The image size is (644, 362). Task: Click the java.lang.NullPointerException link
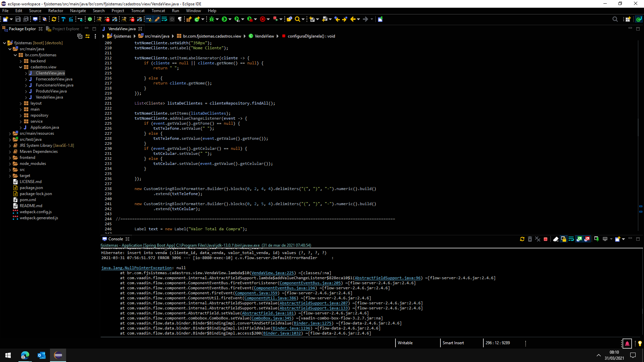(x=137, y=268)
